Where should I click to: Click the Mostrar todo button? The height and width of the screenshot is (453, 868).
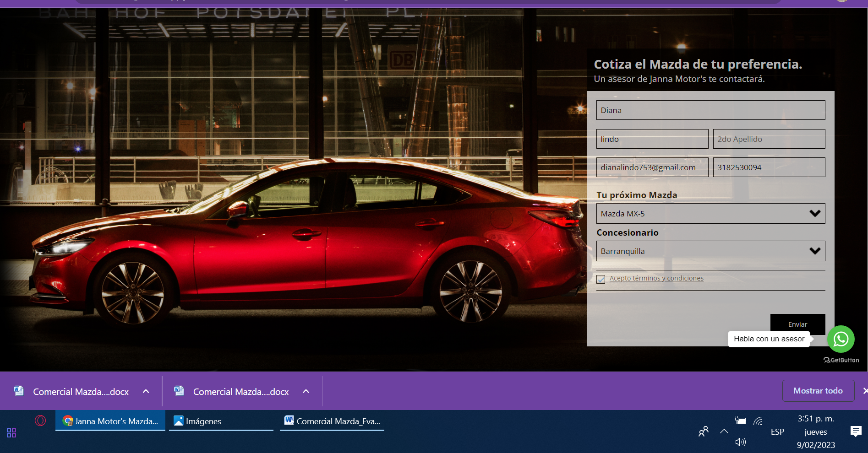click(x=818, y=391)
